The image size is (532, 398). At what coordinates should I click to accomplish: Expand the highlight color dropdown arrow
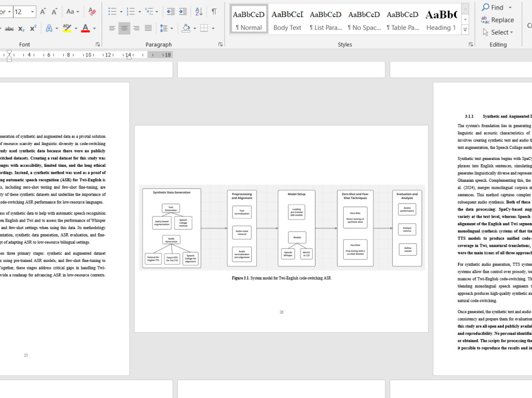(76, 29)
